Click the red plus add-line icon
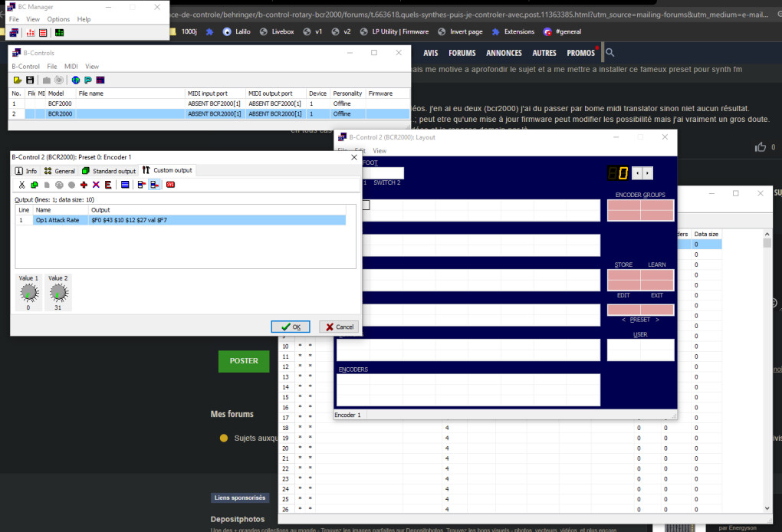The image size is (782, 532). [x=84, y=185]
